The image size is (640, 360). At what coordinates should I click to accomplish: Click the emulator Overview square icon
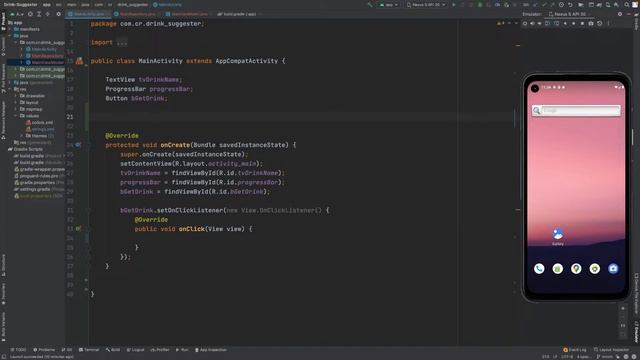point(582,24)
